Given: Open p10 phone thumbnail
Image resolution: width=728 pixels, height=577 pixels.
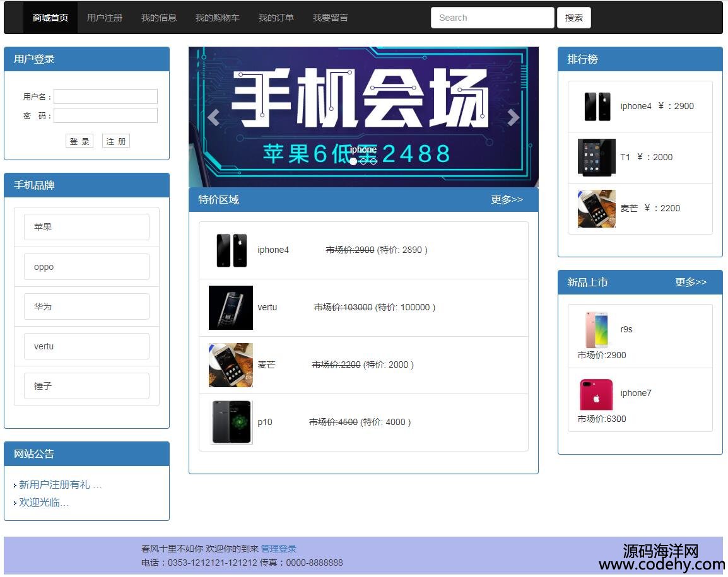Looking at the screenshot, I should coord(231,423).
